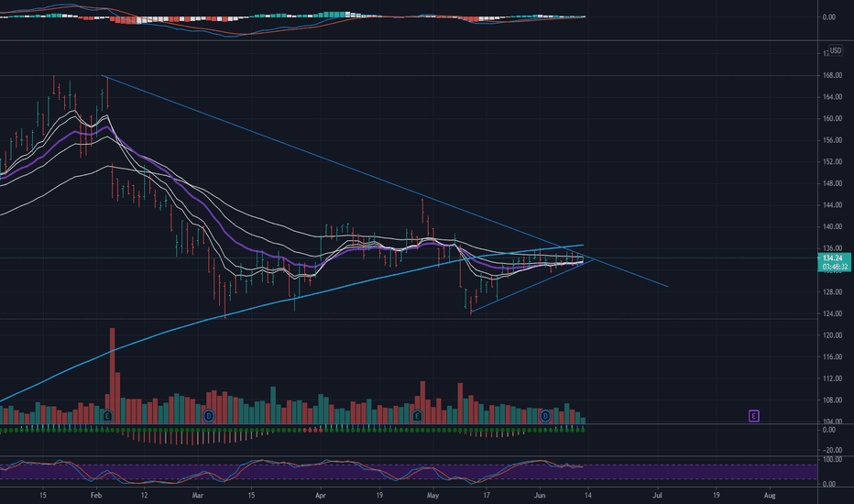Viewport: 854px width, 504px height.
Task: Select the 116.00 price axis label
Action: coord(832,356)
